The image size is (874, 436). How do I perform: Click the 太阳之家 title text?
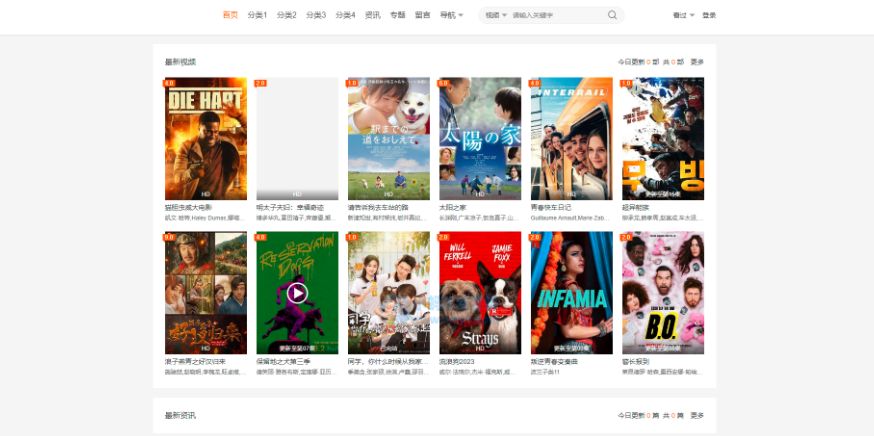(453, 207)
